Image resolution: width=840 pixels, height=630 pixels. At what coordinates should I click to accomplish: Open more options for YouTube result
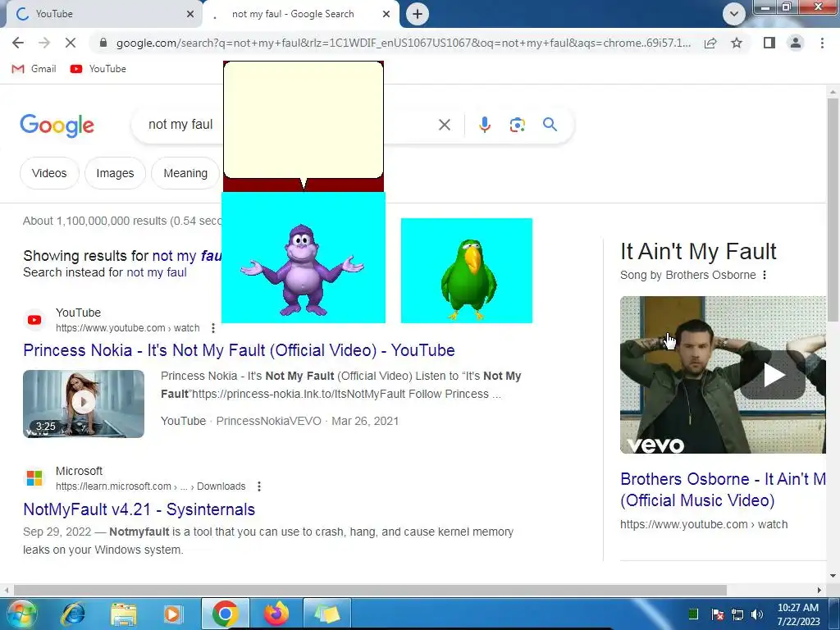212,328
